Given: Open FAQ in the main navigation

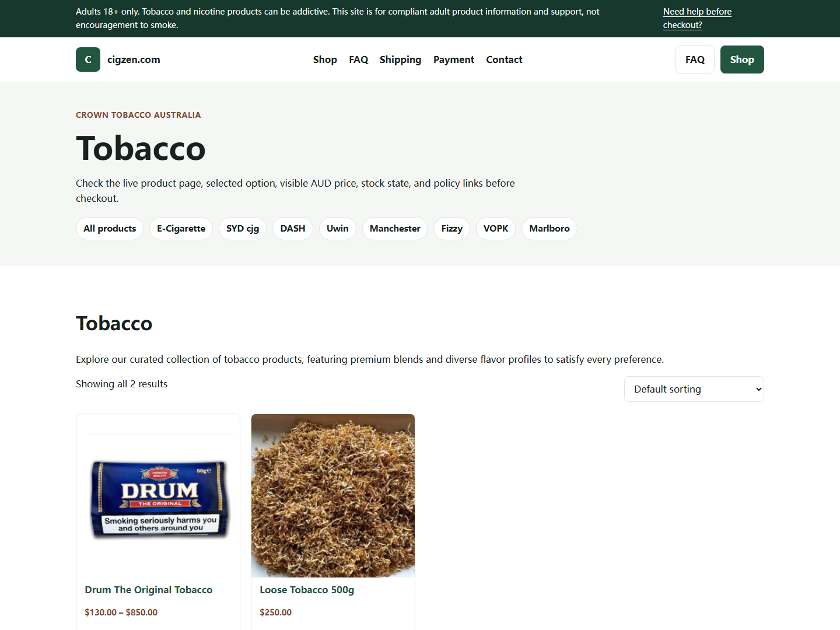Looking at the screenshot, I should (359, 60).
